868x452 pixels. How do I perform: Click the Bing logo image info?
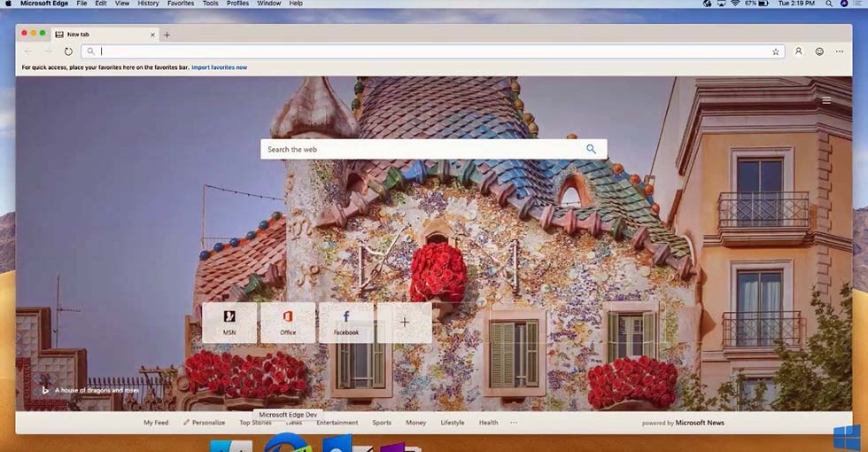point(45,390)
